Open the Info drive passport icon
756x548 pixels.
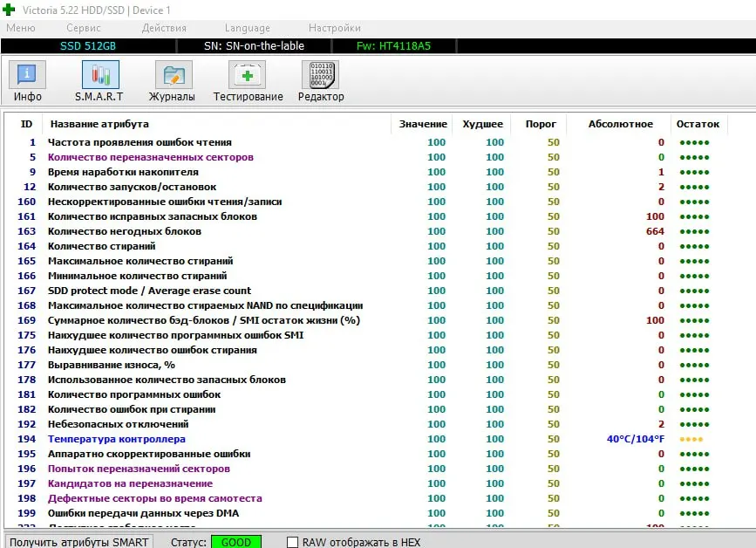(27, 76)
